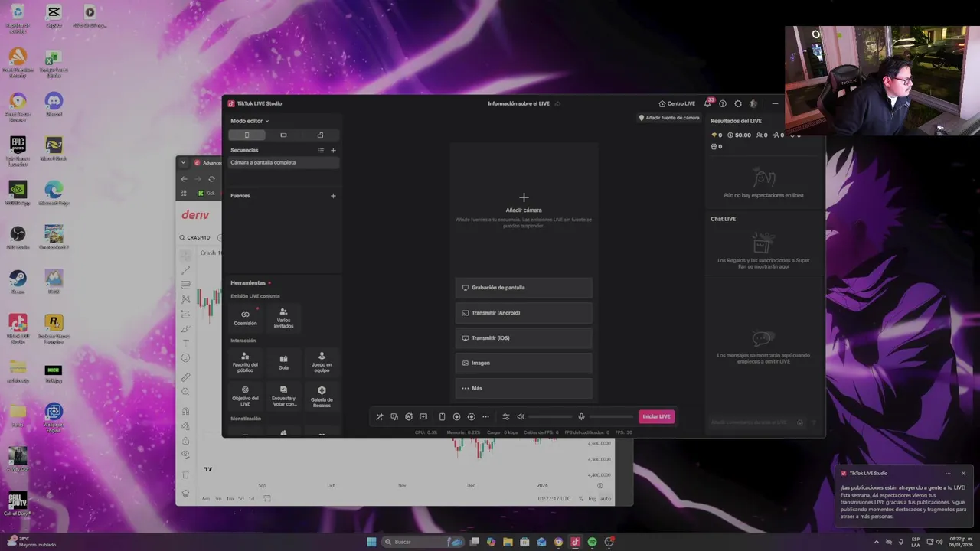Select the 6m timeframe in Deriv chart
Viewport: 980px width, 551px height.
coord(206,499)
